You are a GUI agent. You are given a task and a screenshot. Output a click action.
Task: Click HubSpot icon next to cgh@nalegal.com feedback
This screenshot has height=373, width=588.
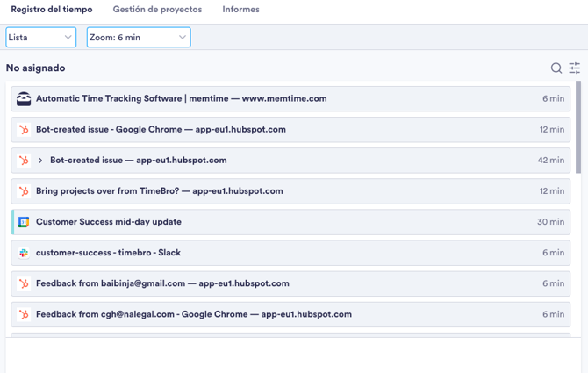[24, 314]
